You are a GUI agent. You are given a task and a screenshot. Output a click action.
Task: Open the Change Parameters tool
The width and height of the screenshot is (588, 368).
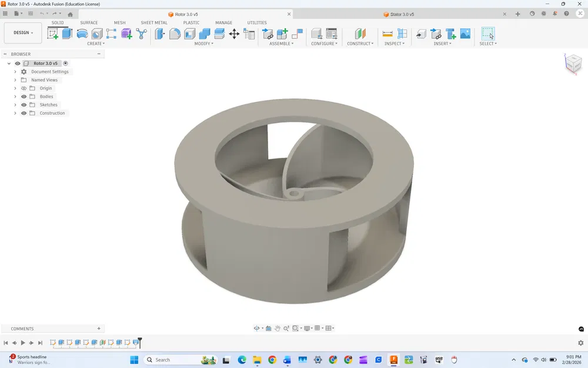[249, 34]
